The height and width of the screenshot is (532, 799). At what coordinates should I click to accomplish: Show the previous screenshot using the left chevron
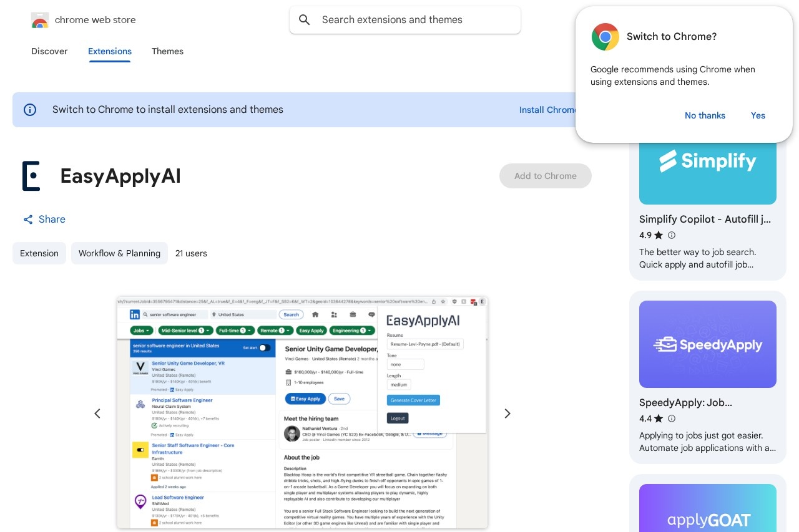(97, 414)
